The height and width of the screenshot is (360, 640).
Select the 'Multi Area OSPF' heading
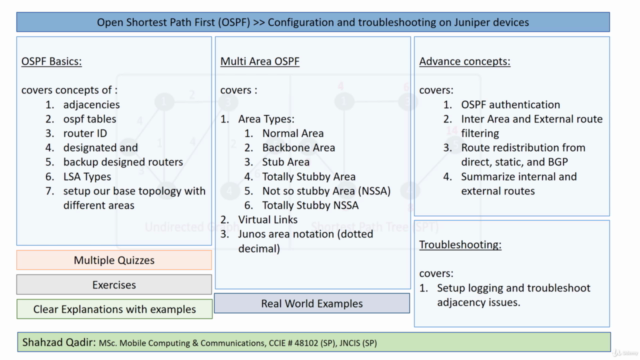click(260, 61)
